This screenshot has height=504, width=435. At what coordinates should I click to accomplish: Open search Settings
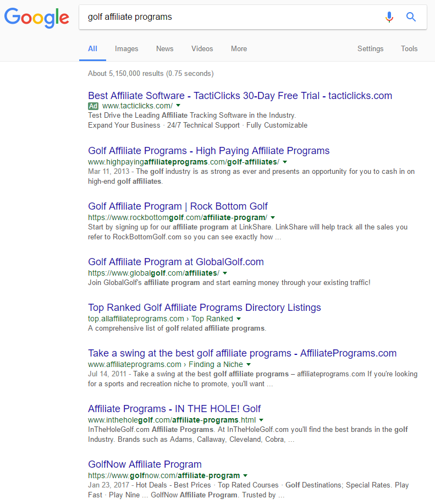coord(371,48)
